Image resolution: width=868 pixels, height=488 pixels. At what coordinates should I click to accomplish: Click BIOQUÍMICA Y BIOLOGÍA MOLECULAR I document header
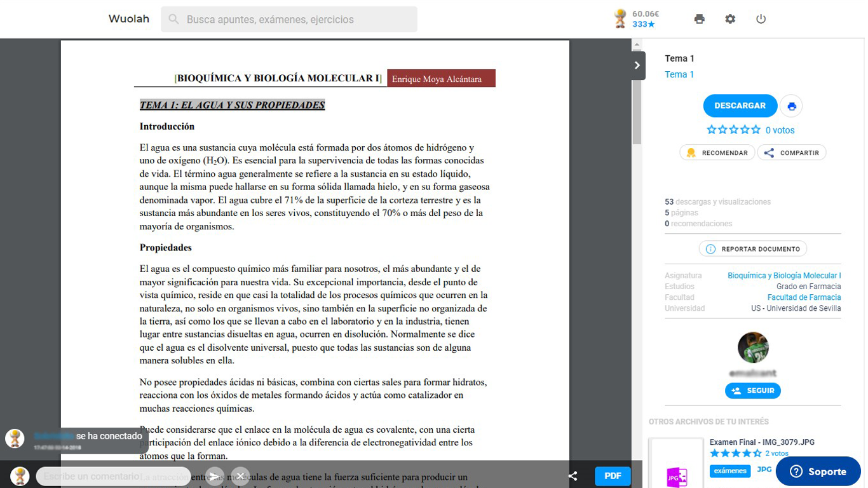pyautogui.click(x=278, y=78)
